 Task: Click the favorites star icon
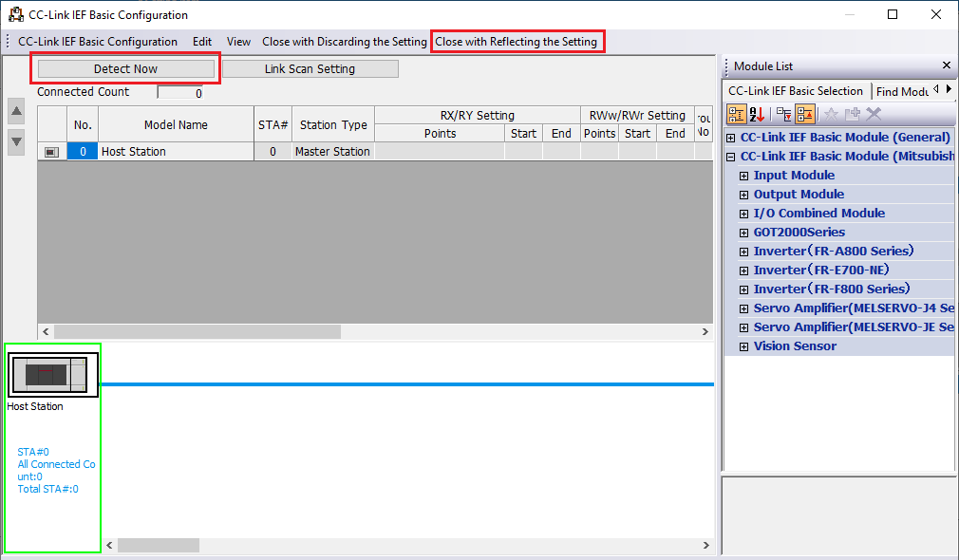click(x=831, y=114)
